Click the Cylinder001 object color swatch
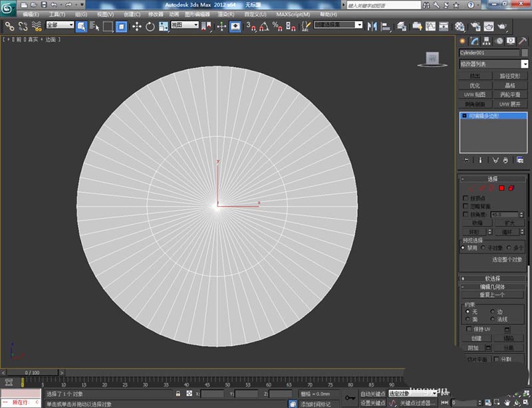The image size is (532, 408). [525, 52]
